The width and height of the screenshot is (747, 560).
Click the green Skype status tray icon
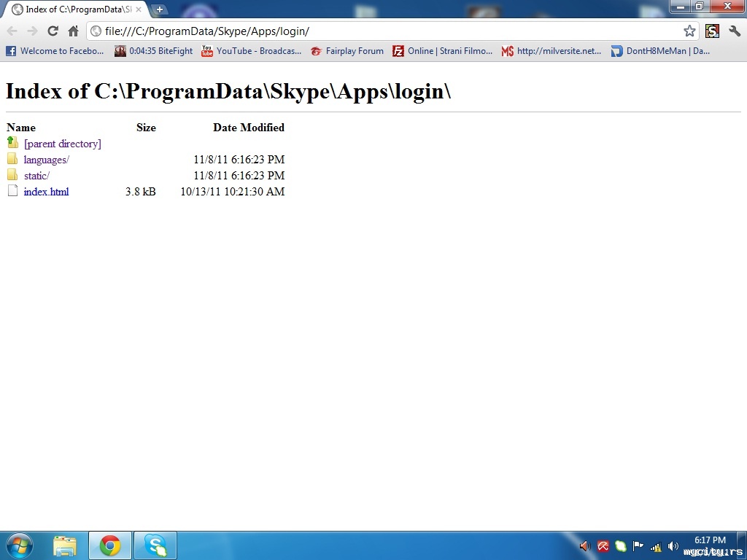[620, 546]
